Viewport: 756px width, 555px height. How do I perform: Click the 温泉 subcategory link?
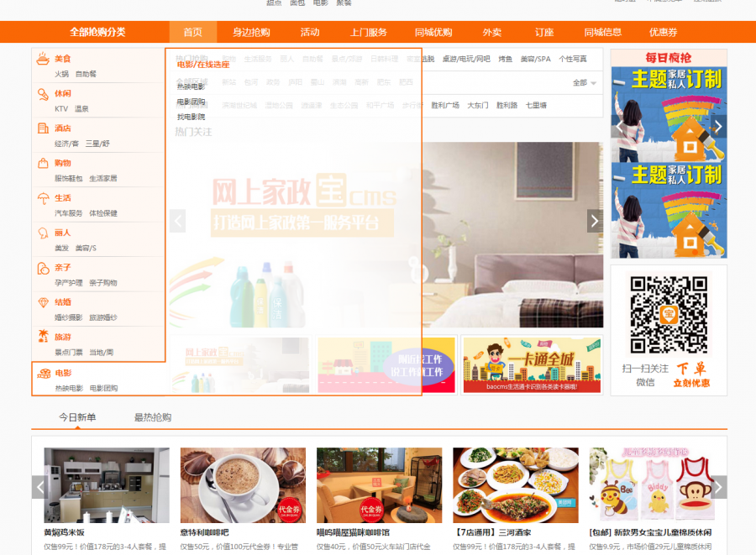click(x=81, y=109)
